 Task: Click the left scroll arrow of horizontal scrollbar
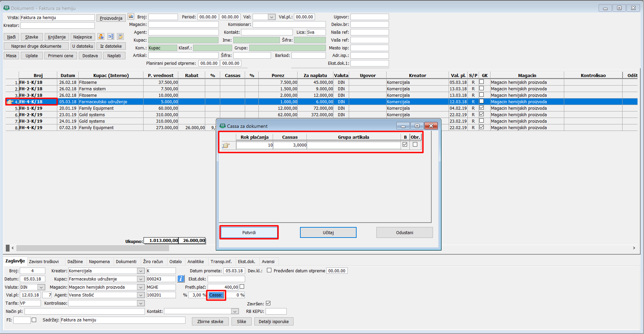[13, 248]
